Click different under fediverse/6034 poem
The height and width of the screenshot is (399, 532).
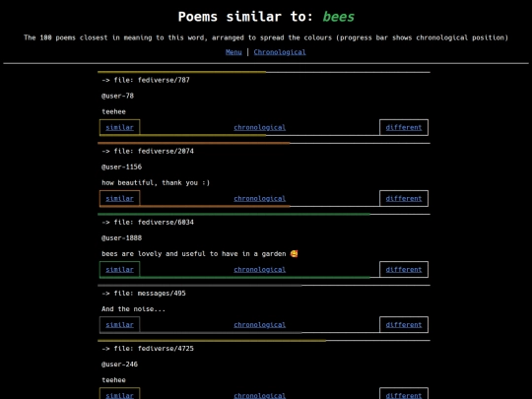404,269
